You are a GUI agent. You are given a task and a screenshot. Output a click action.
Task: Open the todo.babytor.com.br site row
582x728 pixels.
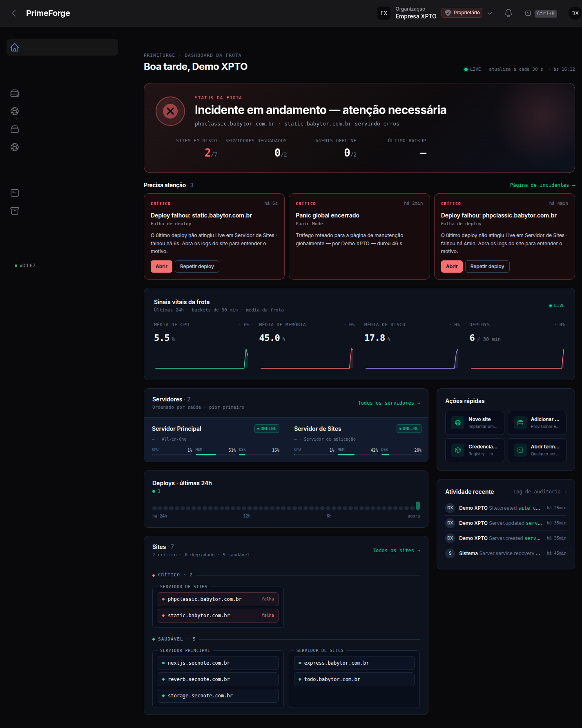(x=354, y=679)
